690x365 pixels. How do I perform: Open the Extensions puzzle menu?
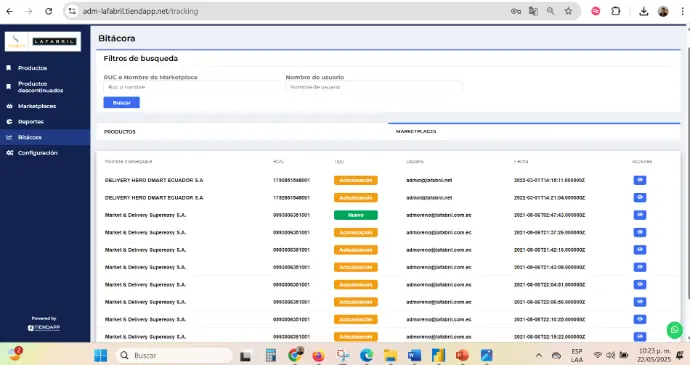616,11
